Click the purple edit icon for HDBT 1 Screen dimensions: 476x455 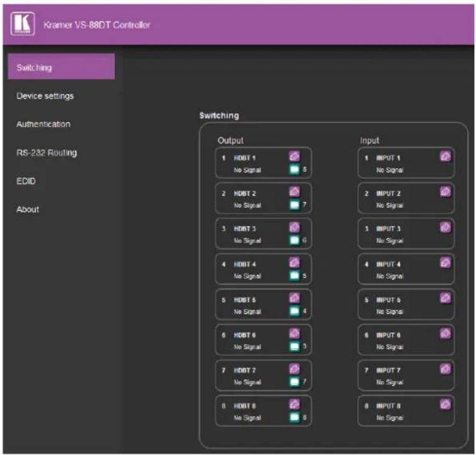click(x=294, y=156)
